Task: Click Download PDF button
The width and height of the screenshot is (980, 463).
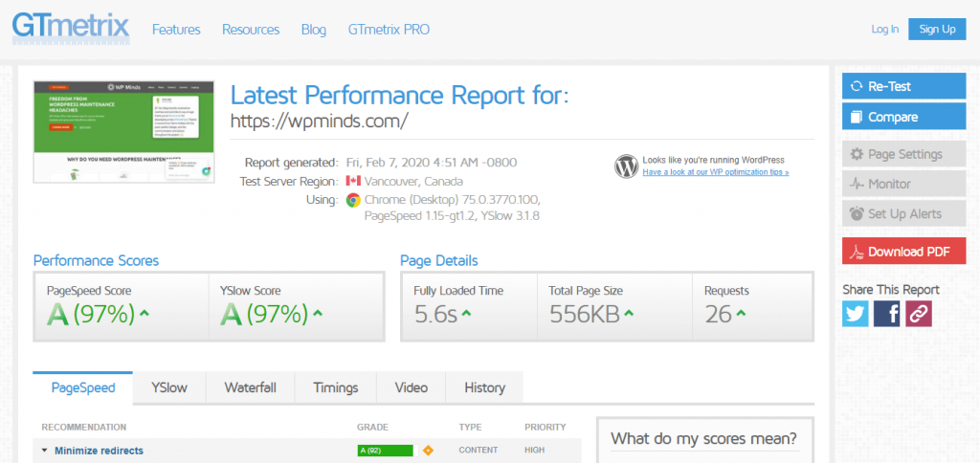Action: click(x=903, y=252)
